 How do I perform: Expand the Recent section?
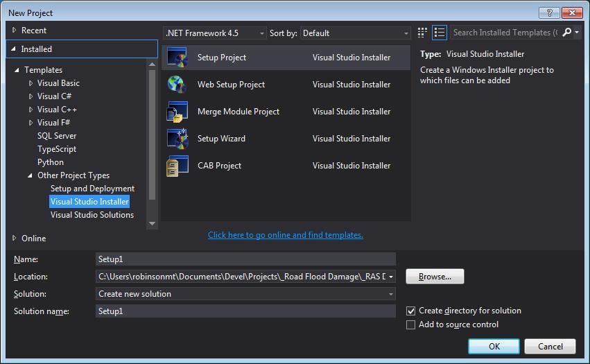click(x=15, y=30)
